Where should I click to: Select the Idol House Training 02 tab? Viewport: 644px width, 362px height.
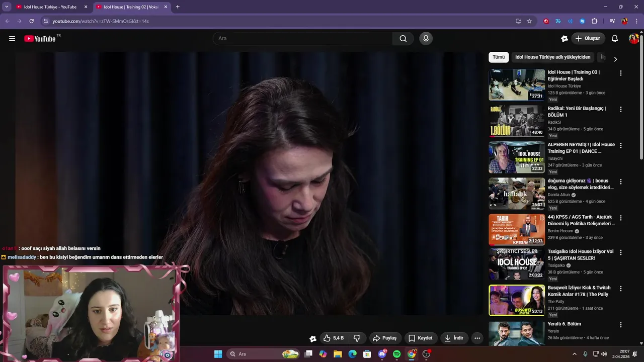131,7
